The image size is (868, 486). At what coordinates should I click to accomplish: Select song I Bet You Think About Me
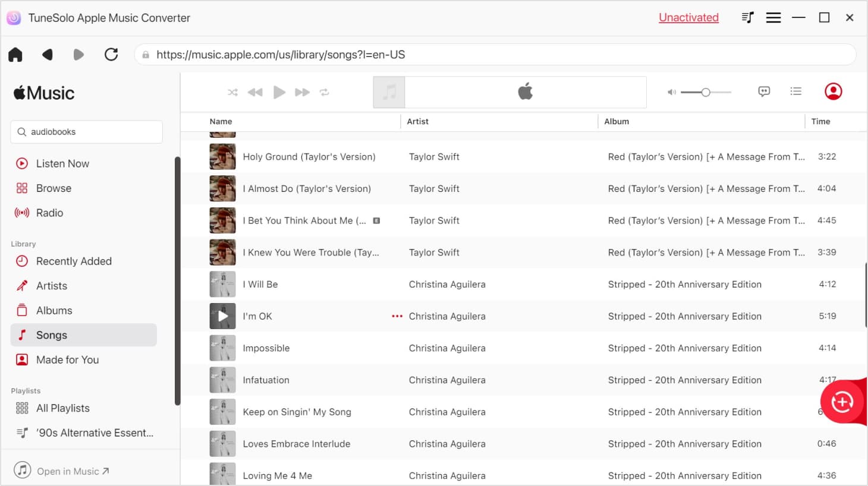tap(304, 220)
